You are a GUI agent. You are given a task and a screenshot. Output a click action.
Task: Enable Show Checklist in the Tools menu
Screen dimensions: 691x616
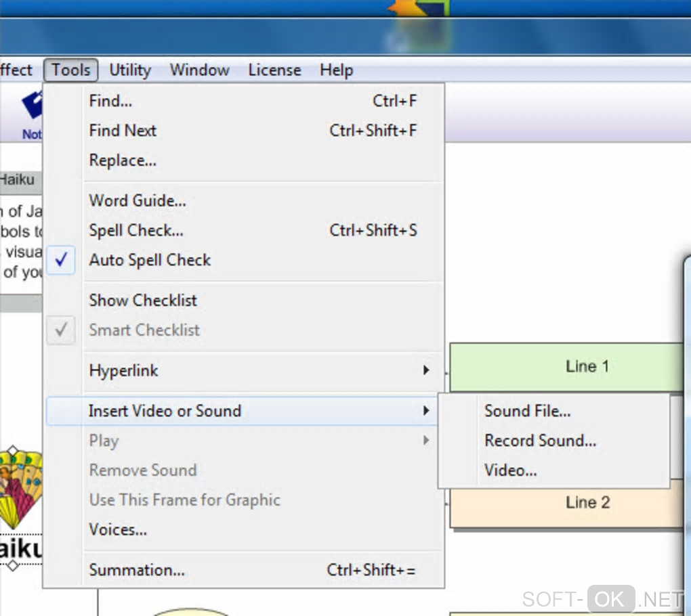tap(143, 301)
